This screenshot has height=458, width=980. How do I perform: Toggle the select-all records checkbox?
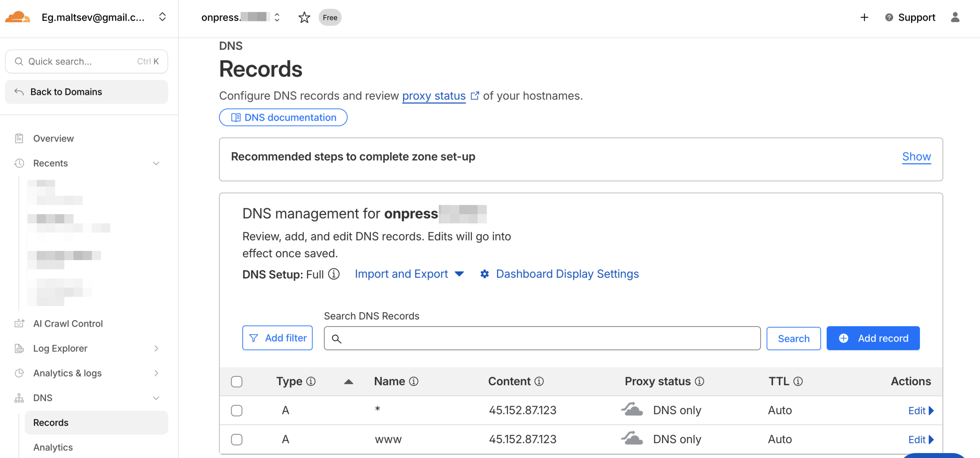tap(237, 381)
